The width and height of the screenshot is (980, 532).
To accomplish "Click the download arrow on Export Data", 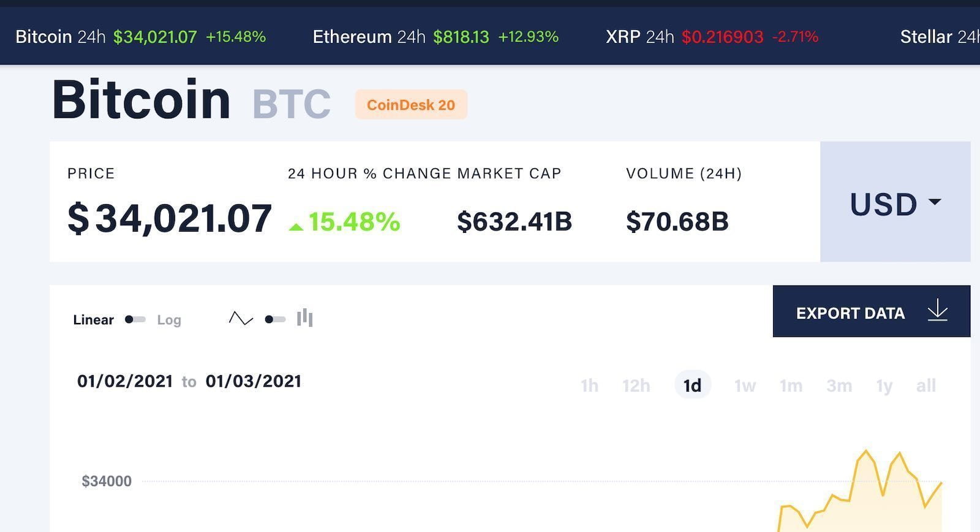I will pyautogui.click(x=938, y=311).
